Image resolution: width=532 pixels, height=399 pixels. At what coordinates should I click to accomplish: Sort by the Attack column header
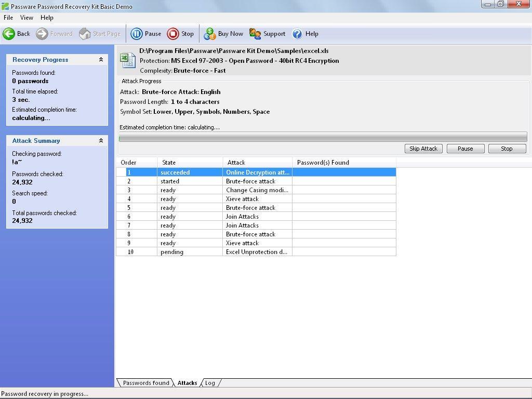258,163
